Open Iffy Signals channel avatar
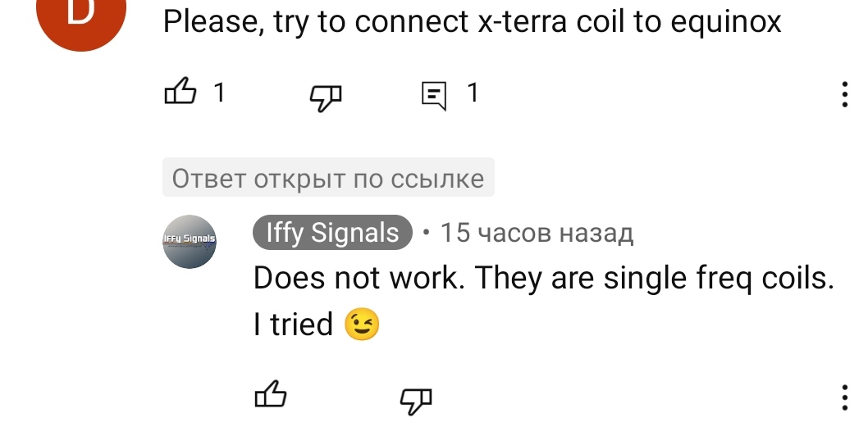This screenshot has height=436, width=868. pyautogui.click(x=190, y=242)
